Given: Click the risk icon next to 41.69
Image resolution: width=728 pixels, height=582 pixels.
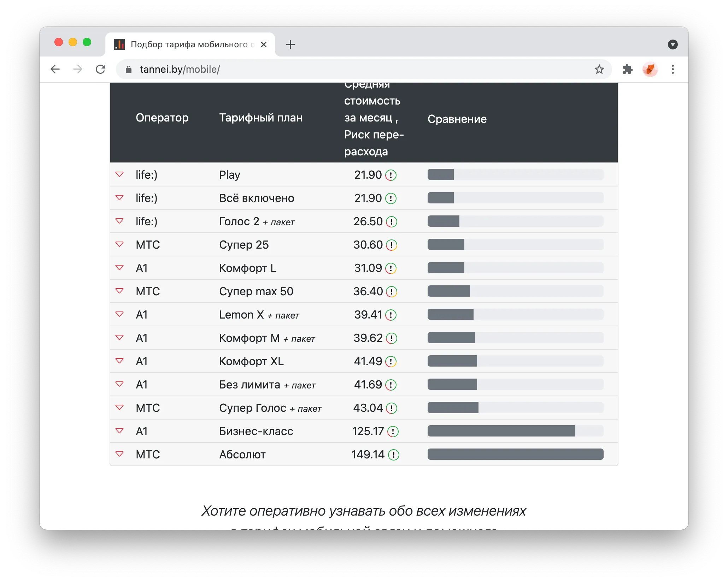Looking at the screenshot, I should (x=391, y=385).
